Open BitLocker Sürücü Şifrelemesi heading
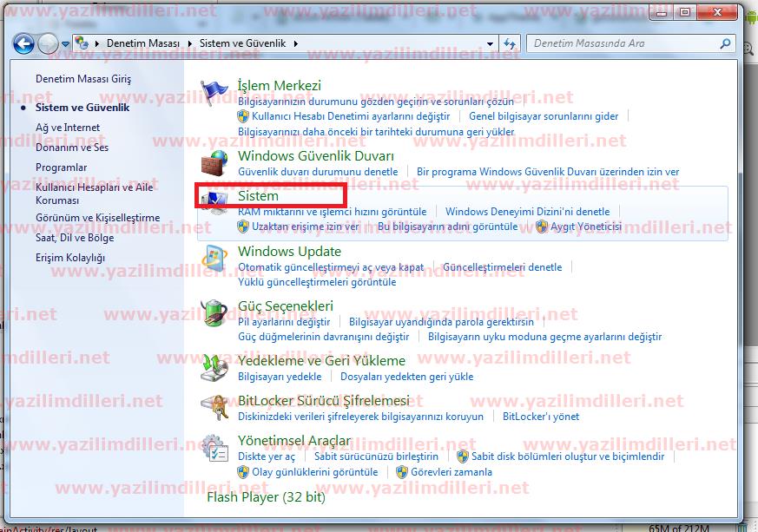 pyautogui.click(x=324, y=401)
